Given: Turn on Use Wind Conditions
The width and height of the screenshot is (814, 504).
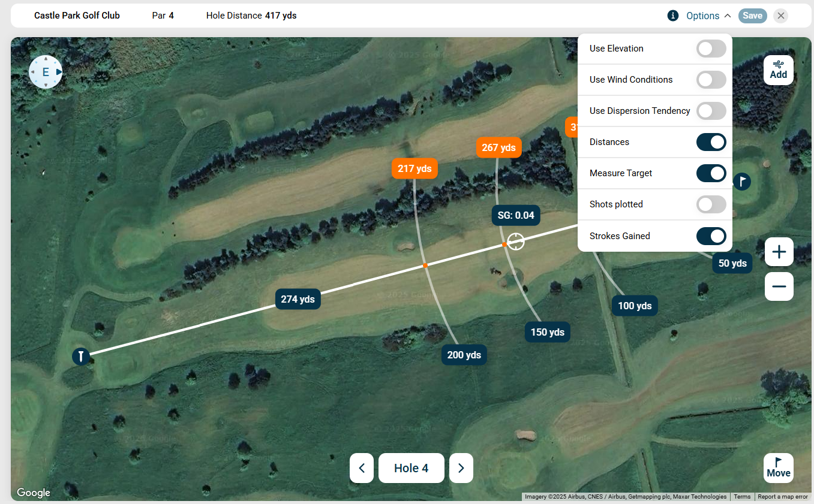Looking at the screenshot, I should 711,80.
